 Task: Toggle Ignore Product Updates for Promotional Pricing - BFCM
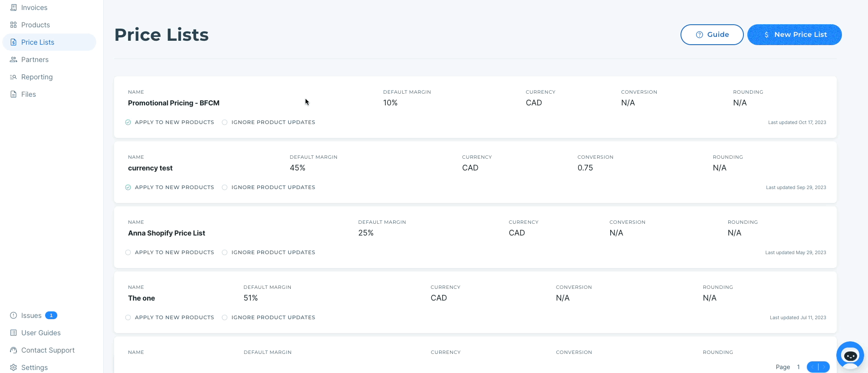click(x=224, y=122)
